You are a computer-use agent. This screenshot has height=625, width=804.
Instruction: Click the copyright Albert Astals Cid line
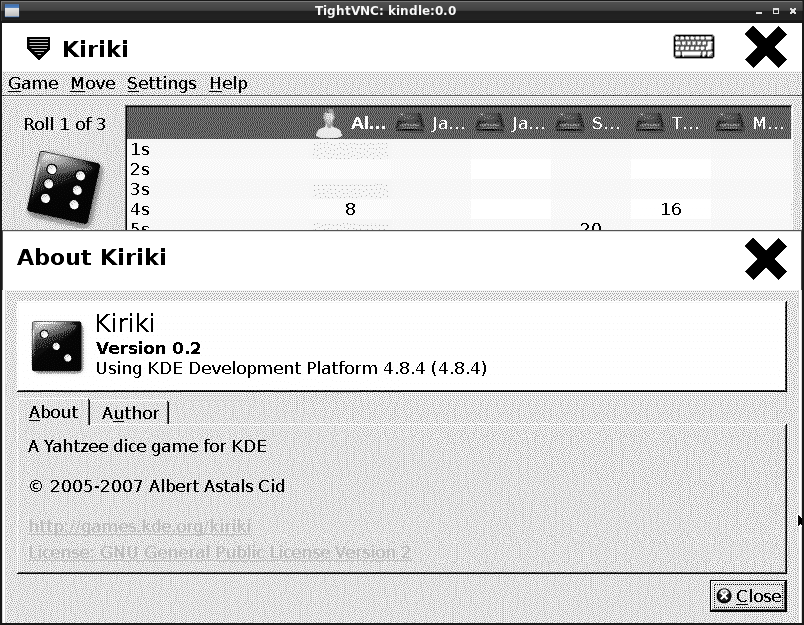click(x=157, y=486)
